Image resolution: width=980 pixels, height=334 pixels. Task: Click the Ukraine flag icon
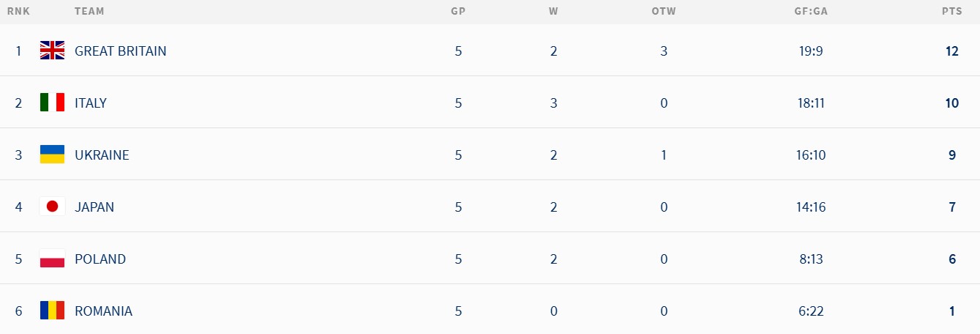coord(52,155)
